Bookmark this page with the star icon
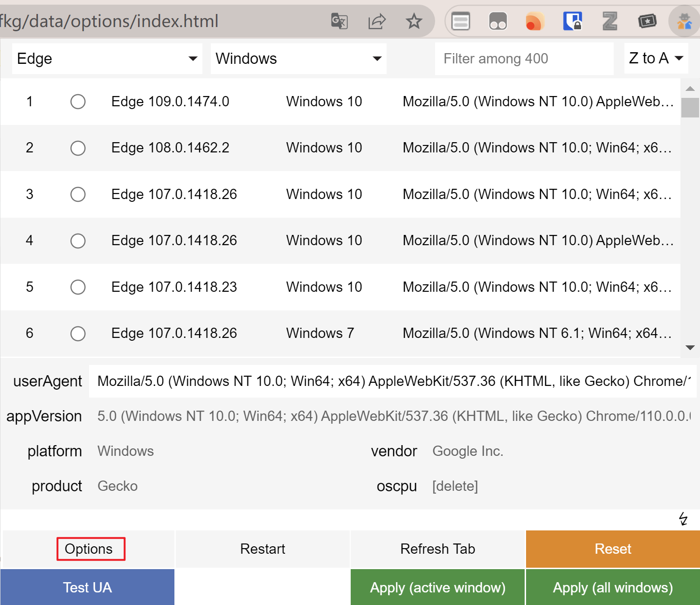The image size is (700, 605). [414, 21]
